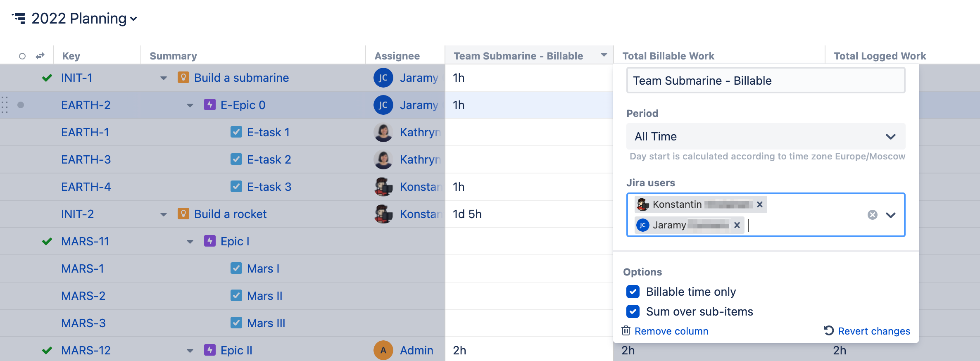The image size is (980, 361).
Task: Click the circle toggle in the header row
Action: (x=22, y=55)
